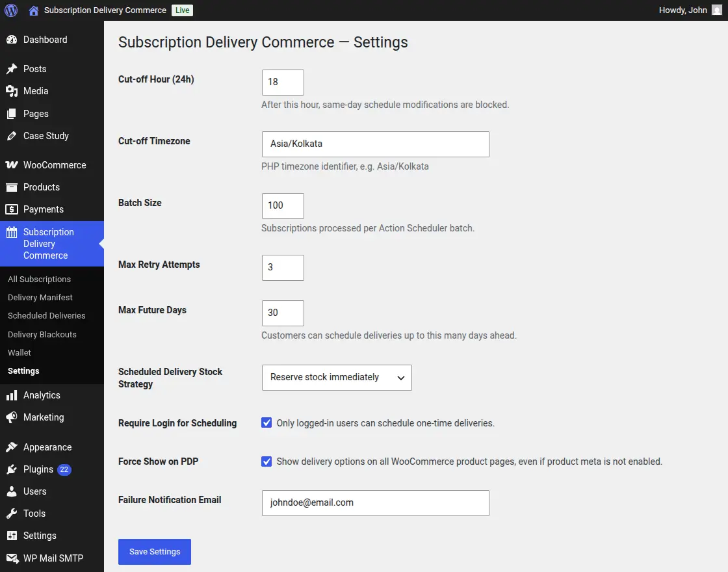Click the Failure Notification Email field
The height and width of the screenshot is (572, 728).
pos(375,503)
